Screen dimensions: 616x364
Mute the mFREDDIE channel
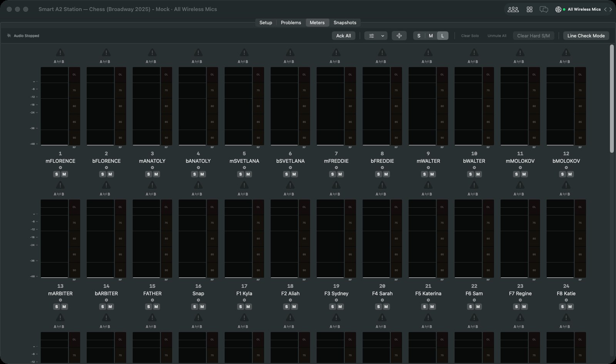pos(340,174)
